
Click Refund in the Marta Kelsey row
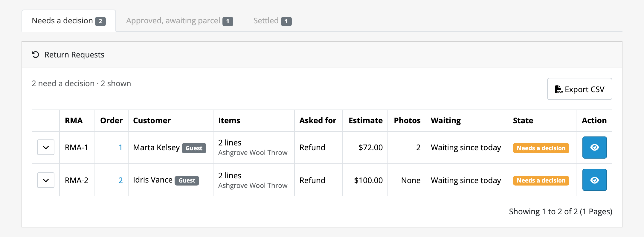(312, 148)
